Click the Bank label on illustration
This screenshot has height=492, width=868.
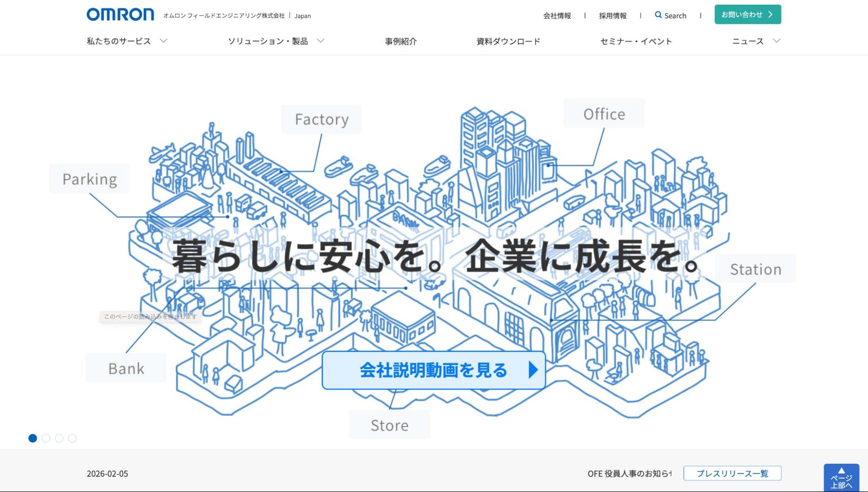coord(126,368)
